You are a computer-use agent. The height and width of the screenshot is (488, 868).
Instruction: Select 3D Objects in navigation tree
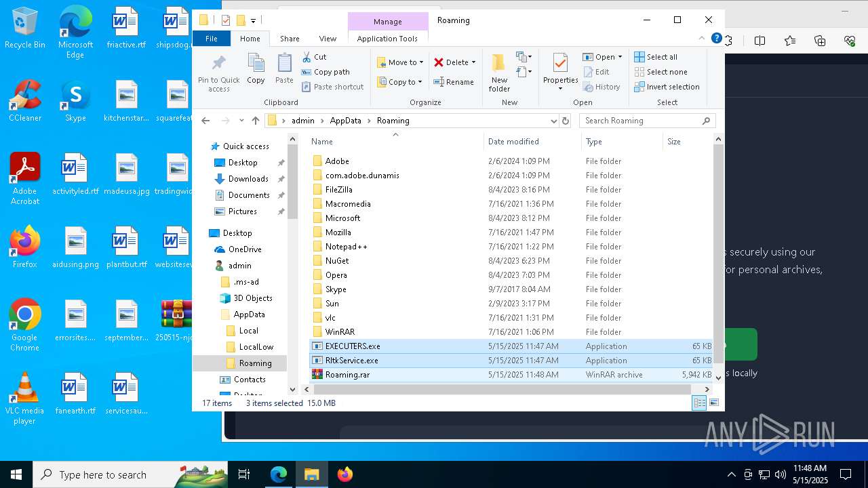[x=253, y=298]
